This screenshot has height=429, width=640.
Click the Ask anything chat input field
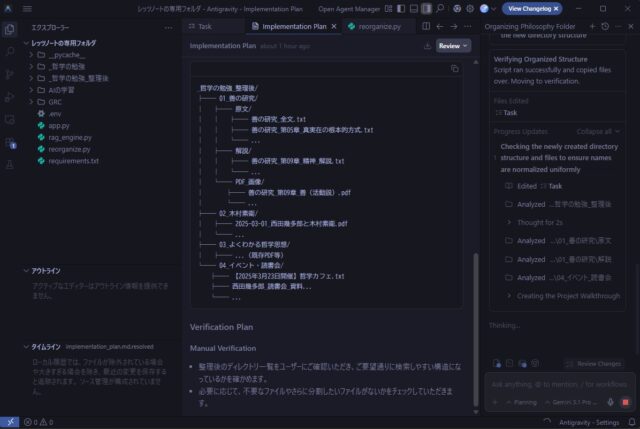pos(559,385)
